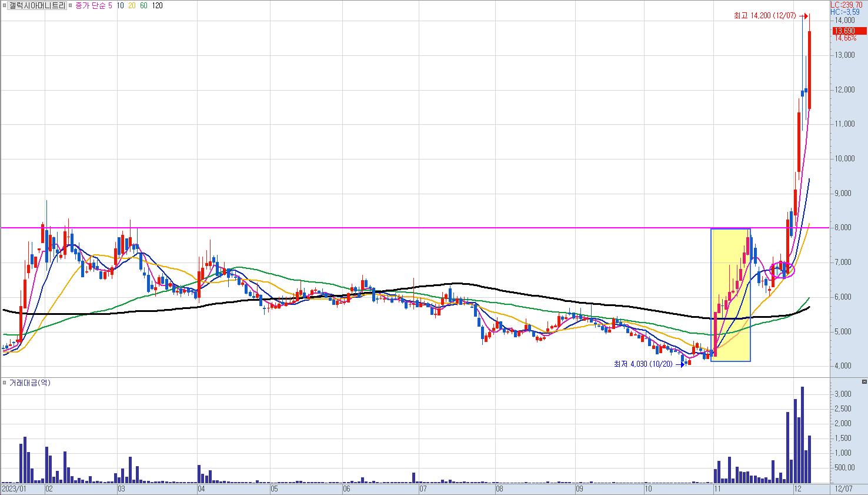Click the 갤럭시아머니트리 stock name button

click(x=37, y=5)
